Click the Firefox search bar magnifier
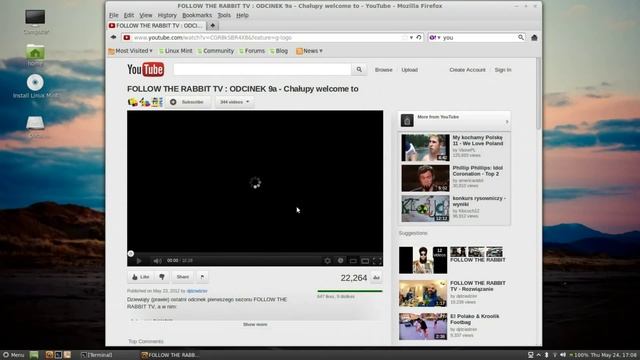640x360 pixels. pos(521,37)
